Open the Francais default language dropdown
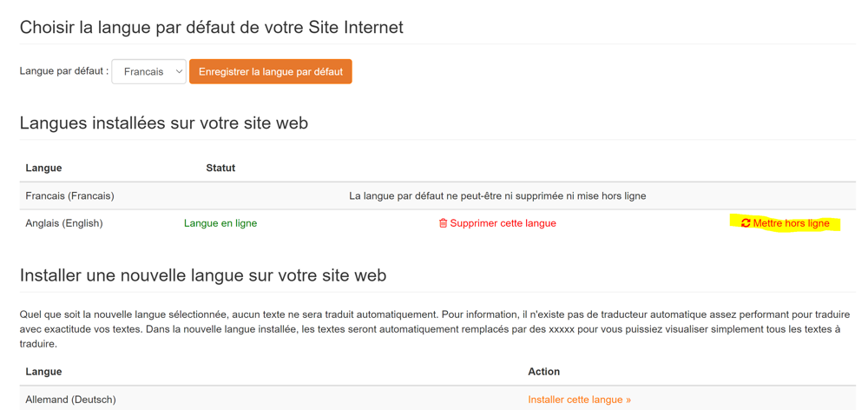 [x=148, y=72]
